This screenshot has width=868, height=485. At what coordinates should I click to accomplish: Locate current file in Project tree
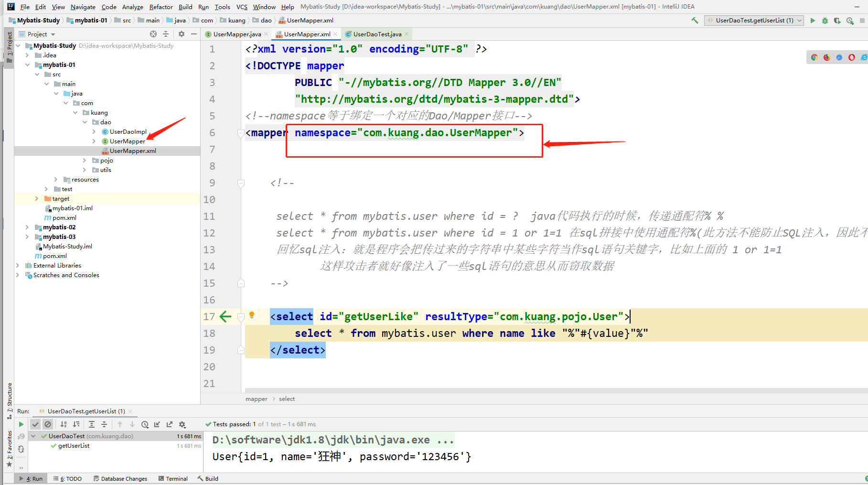[153, 34]
